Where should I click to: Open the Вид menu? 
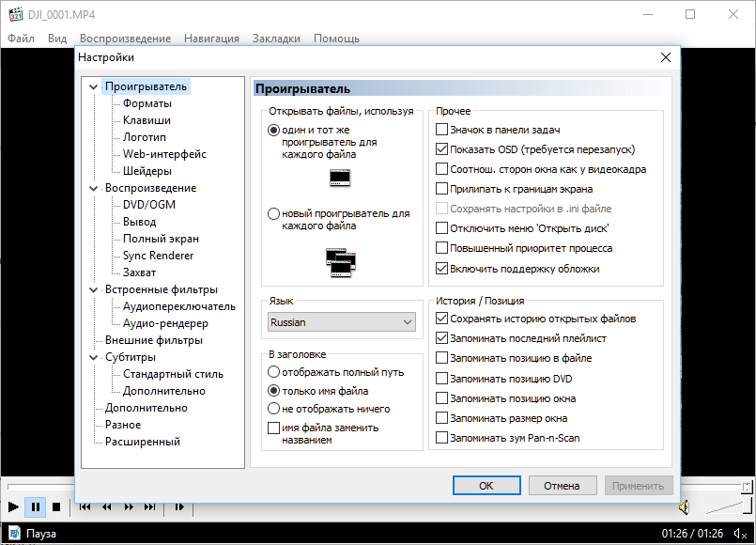click(x=57, y=39)
